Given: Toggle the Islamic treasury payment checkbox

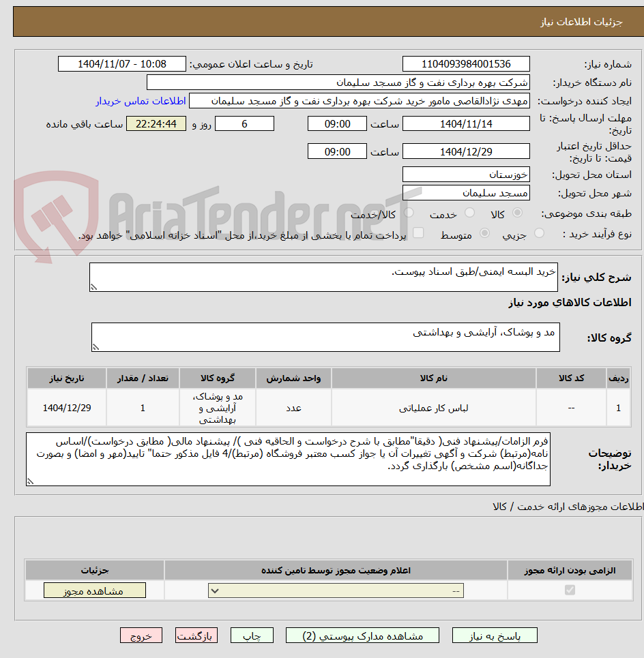Looking at the screenshot, I should (x=418, y=233).
